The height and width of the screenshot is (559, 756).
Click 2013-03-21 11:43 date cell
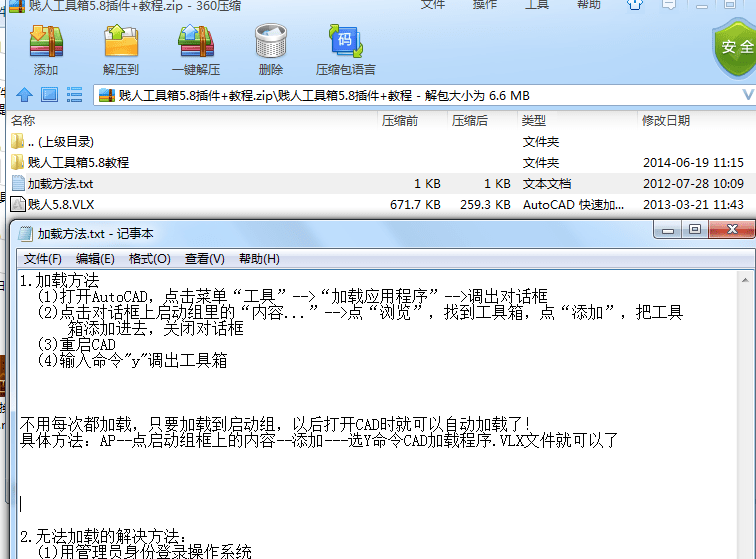coord(693,205)
